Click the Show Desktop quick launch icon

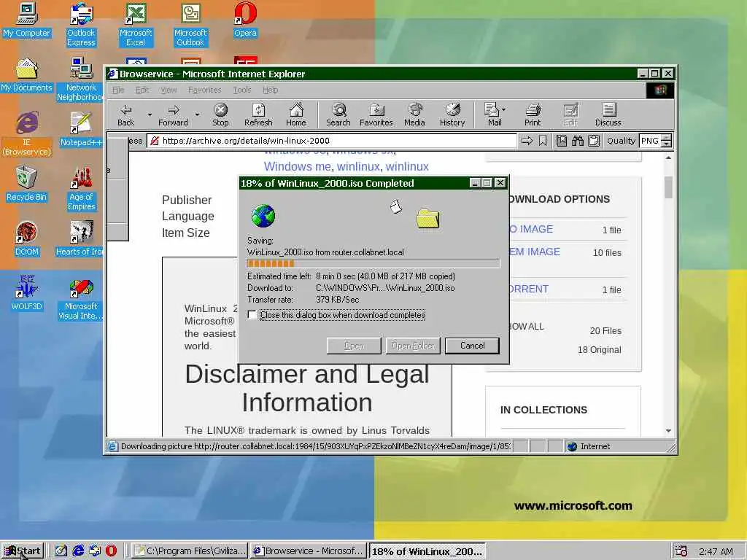tap(61, 551)
